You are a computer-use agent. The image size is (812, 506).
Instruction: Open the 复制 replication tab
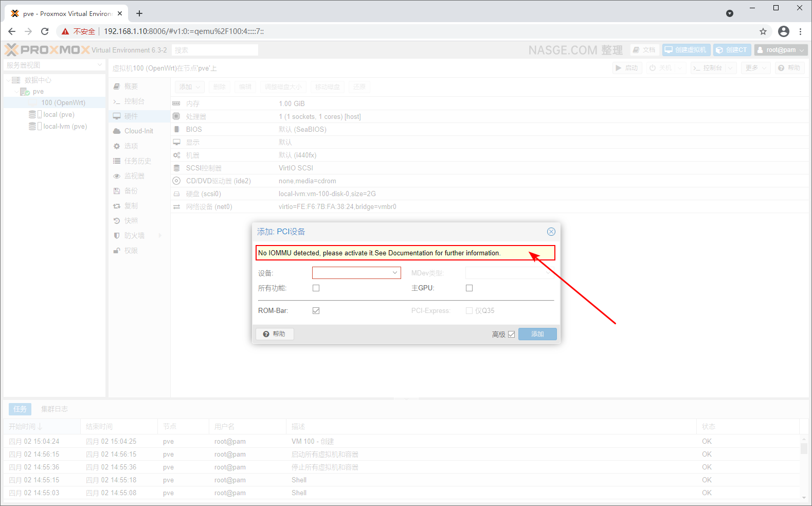tap(139, 206)
